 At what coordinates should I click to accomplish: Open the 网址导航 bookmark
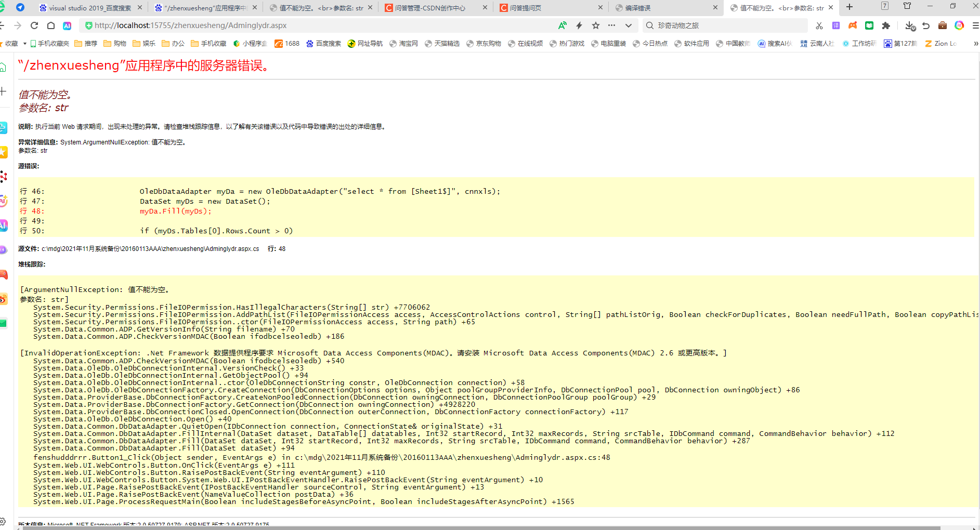point(365,44)
